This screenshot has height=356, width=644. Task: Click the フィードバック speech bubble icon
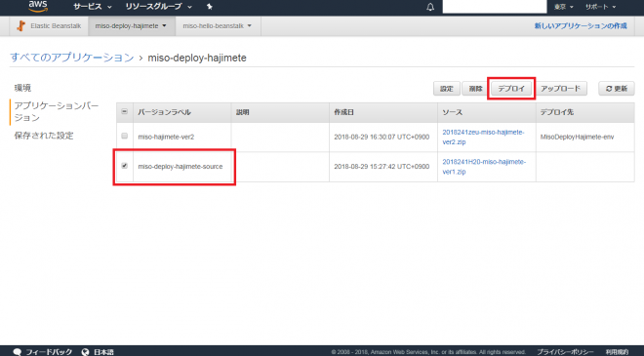tap(18, 352)
